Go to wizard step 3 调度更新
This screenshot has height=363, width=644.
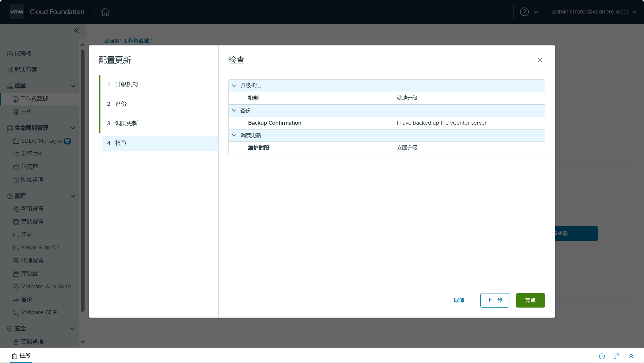point(160,123)
